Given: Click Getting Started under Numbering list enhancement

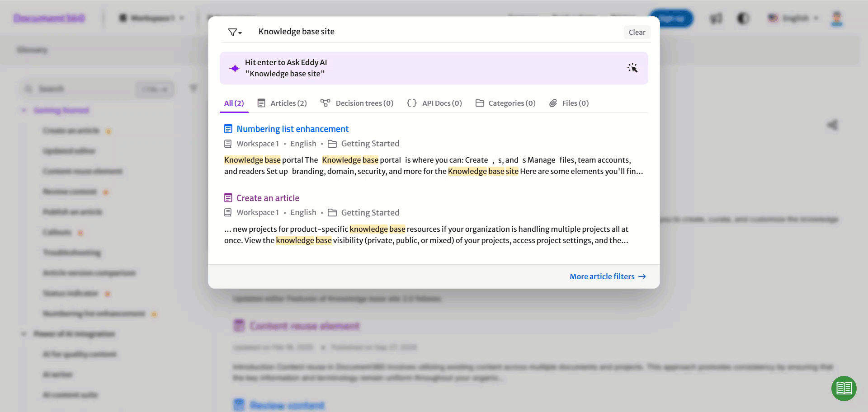Looking at the screenshot, I should point(370,144).
